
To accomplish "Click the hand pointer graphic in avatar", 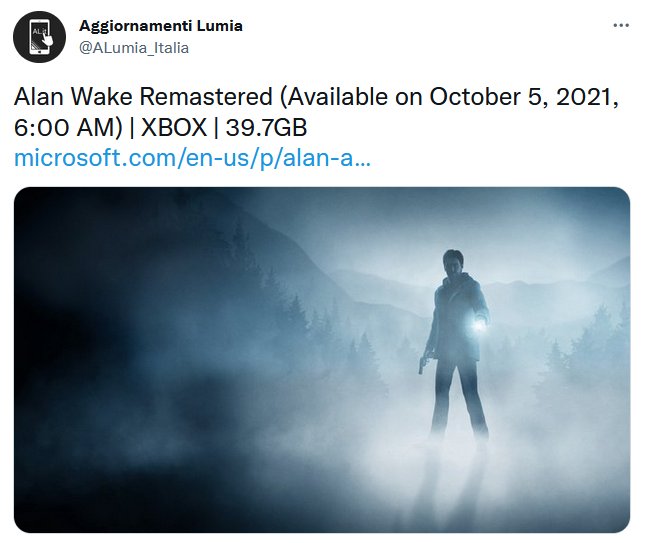I will pos(48,38).
